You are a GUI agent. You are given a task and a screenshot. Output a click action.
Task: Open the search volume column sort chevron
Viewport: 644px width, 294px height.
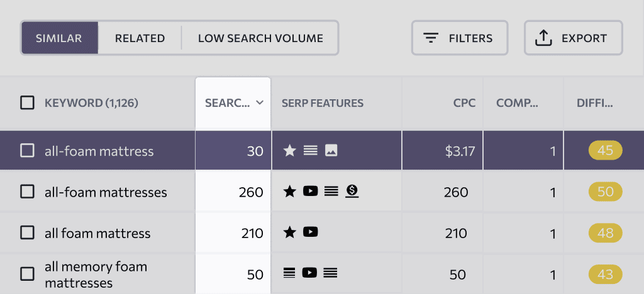(x=260, y=103)
